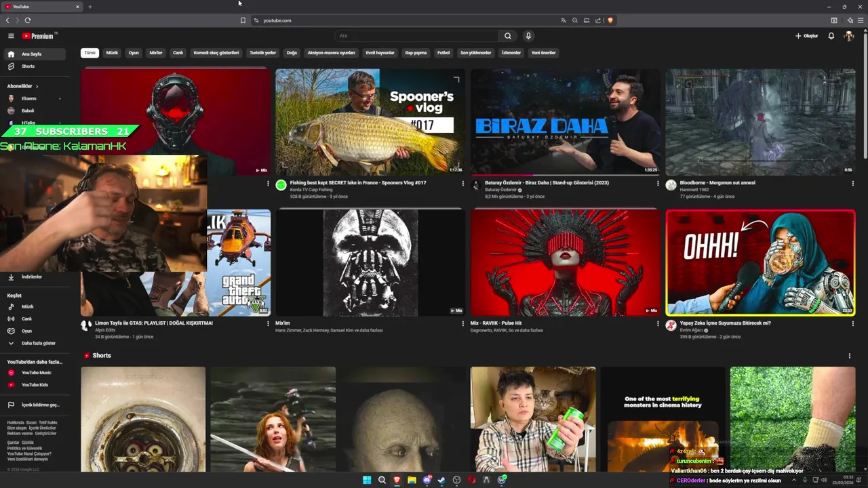
Task: Open the account avatar menu
Action: (848, 36)
